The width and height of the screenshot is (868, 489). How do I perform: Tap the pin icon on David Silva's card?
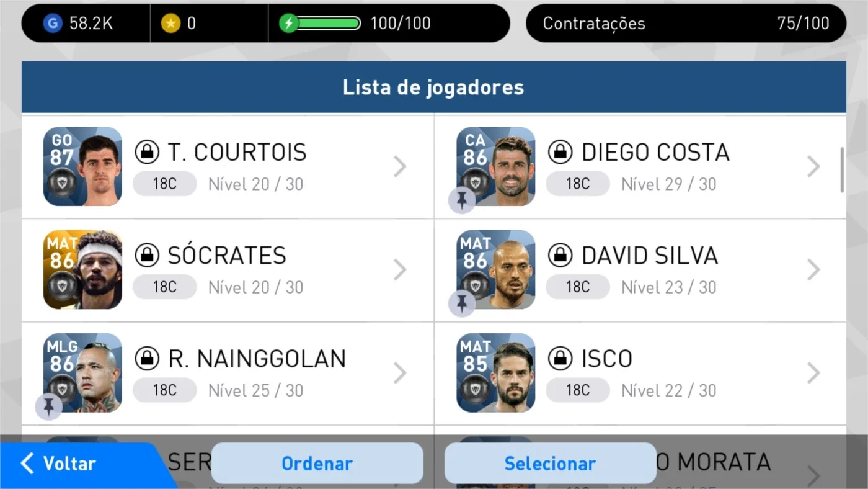[462, 303]
